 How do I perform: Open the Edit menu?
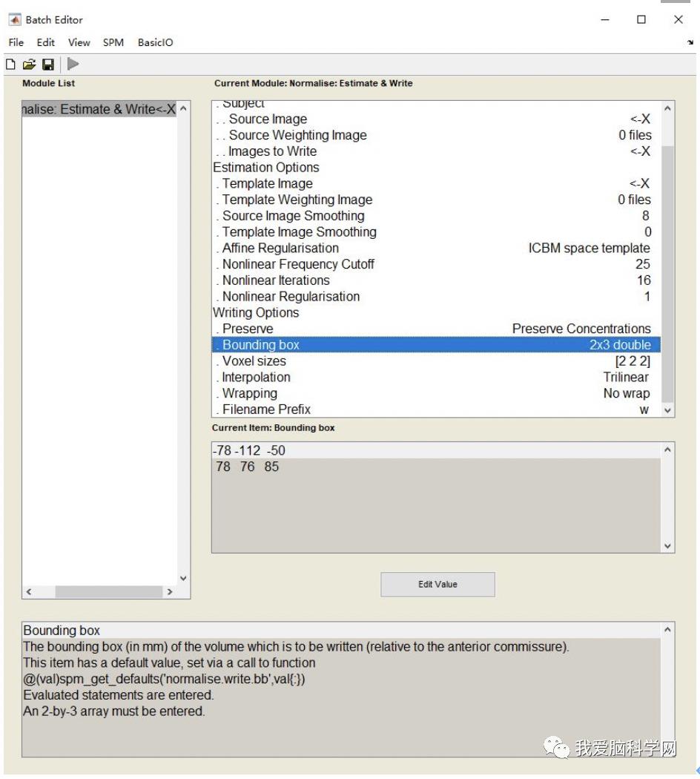(46, 43)
